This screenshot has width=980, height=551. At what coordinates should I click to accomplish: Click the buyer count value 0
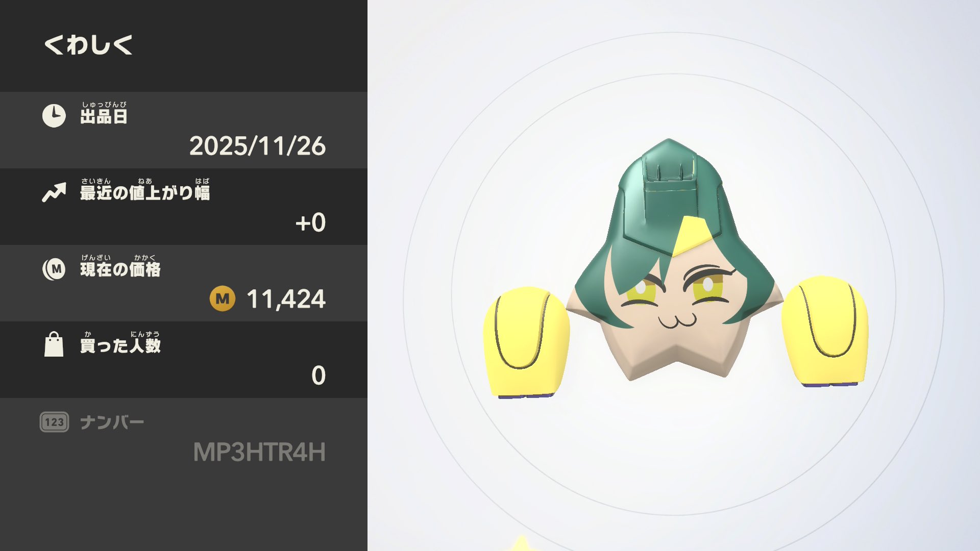tap(318, 375)
